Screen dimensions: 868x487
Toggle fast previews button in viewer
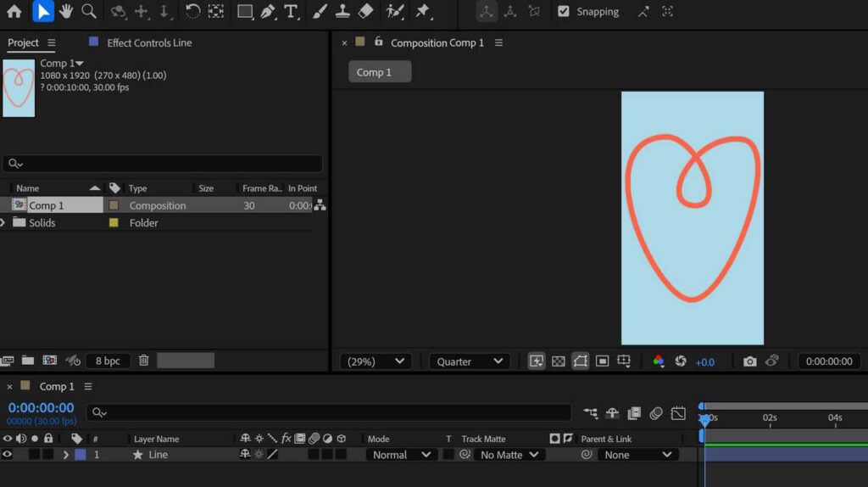(x=537, y=361)
